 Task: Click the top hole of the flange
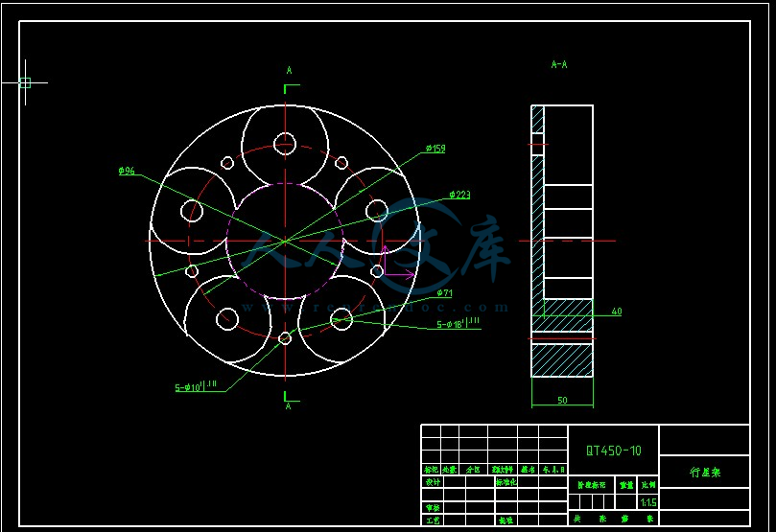coord(285,144)
